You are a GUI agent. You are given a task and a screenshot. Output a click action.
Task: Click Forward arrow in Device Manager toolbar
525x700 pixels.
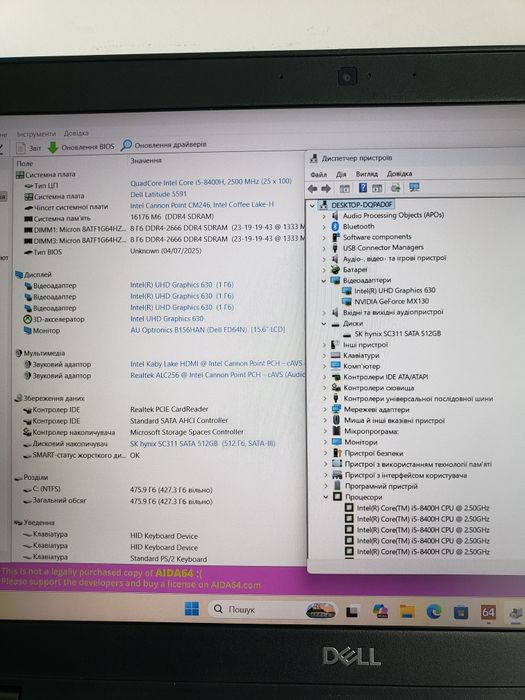(326, 189)
